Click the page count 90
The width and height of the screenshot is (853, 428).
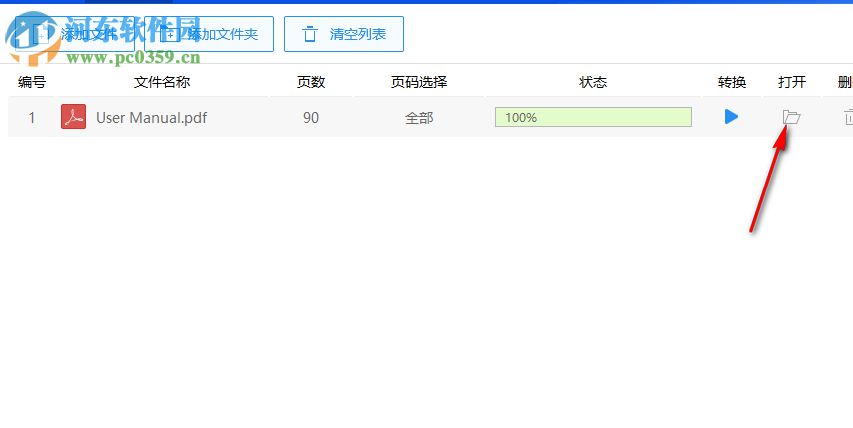311,117
